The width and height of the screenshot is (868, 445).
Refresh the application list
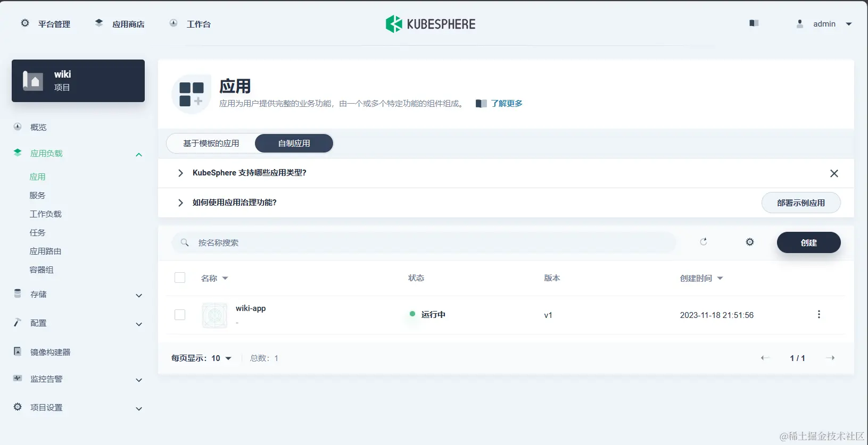(703, 242)
